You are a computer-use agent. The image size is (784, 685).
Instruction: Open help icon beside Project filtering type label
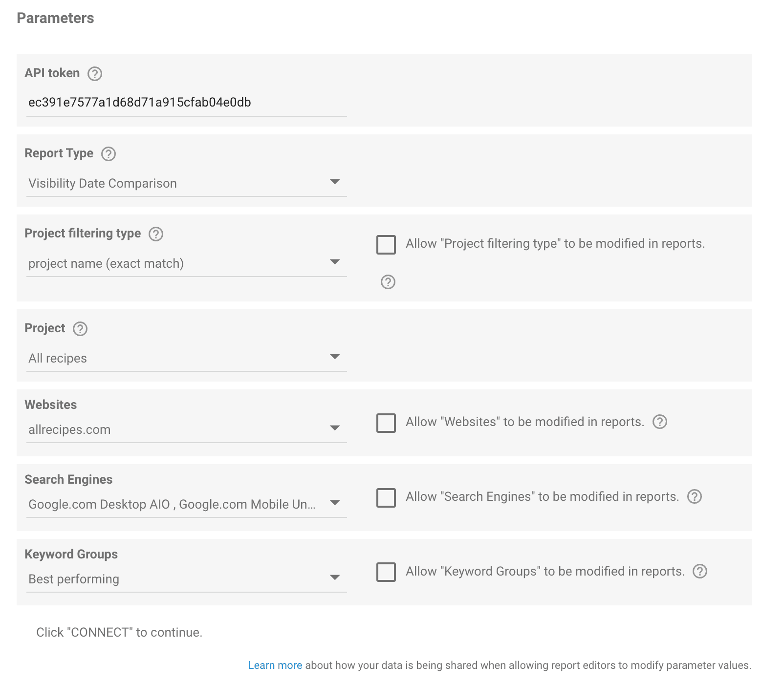pyautogui.click(x=155, y=234)
